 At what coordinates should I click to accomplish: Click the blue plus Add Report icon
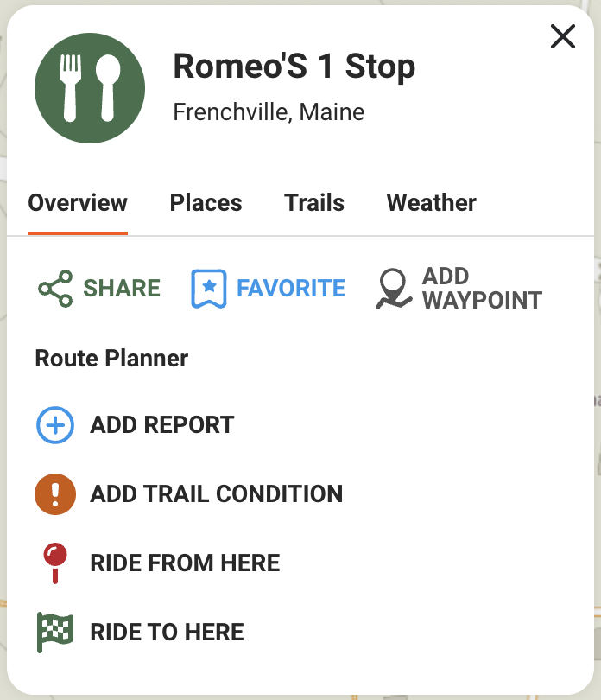coord(55,424)
